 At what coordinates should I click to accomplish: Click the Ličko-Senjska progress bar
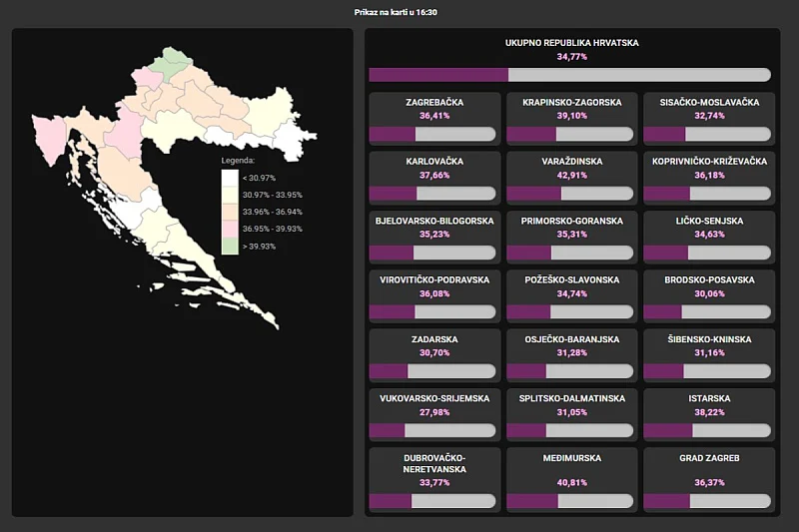[708, 254]
